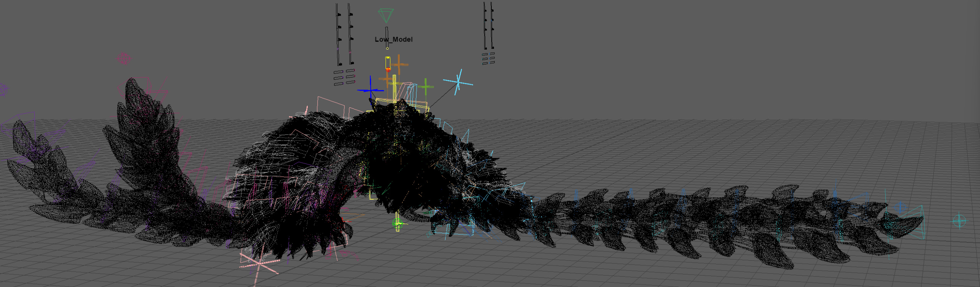The width and height of the screenshot is (980, 287).
Task: Select the dark blue cross locator
Action: pyautogui.click(x=370, y=90)
